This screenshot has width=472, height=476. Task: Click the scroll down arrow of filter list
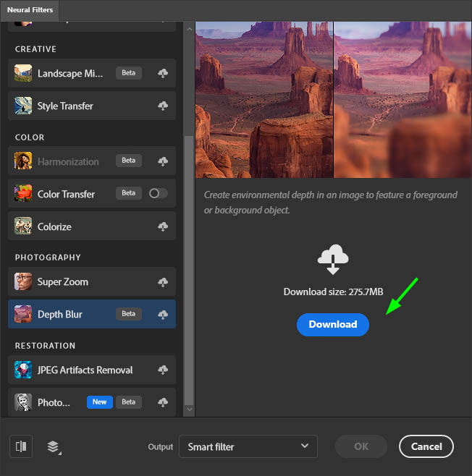[x=190, y=409]
